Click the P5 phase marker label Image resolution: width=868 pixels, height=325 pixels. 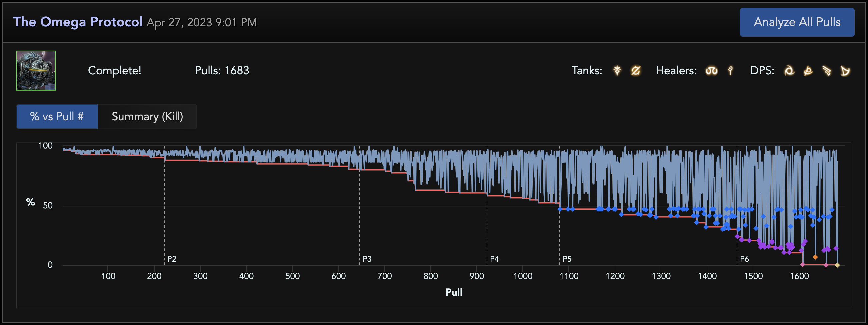567,259
